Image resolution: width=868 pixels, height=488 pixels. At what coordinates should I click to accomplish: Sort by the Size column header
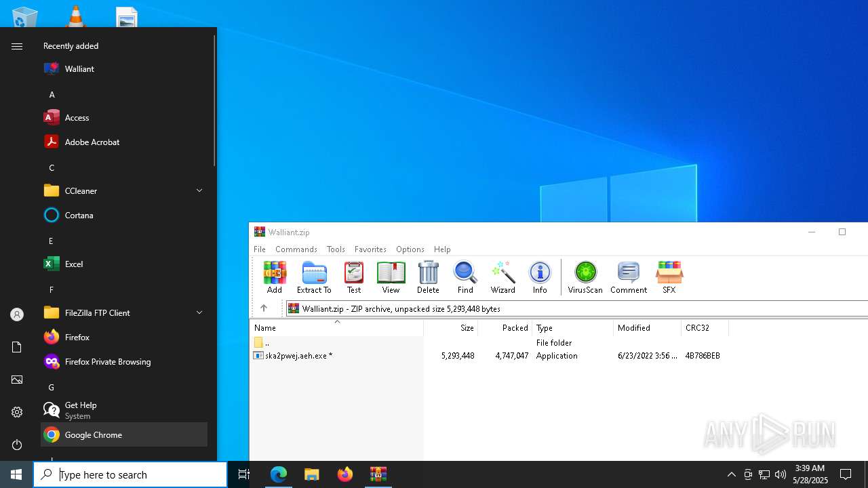point(451,328)
